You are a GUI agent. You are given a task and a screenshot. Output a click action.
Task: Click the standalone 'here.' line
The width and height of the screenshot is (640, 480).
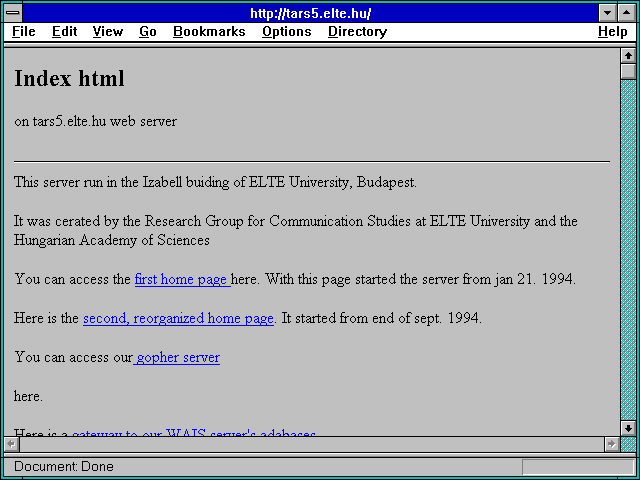28,396
